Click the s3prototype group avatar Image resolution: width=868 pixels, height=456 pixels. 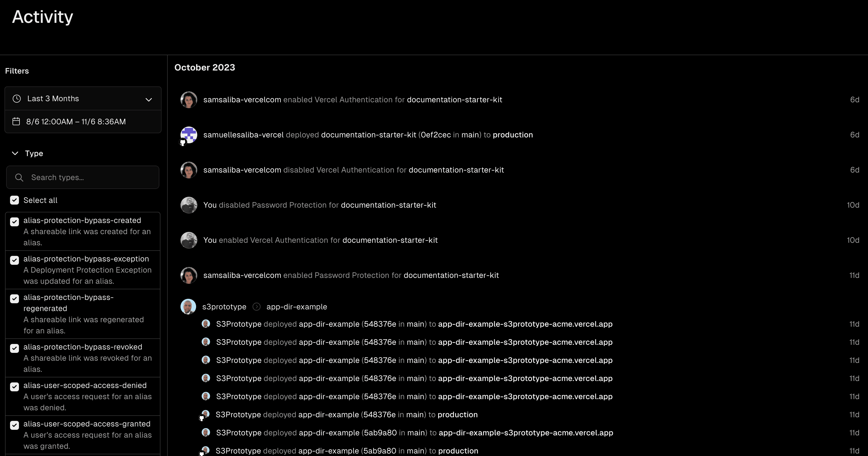188,307
